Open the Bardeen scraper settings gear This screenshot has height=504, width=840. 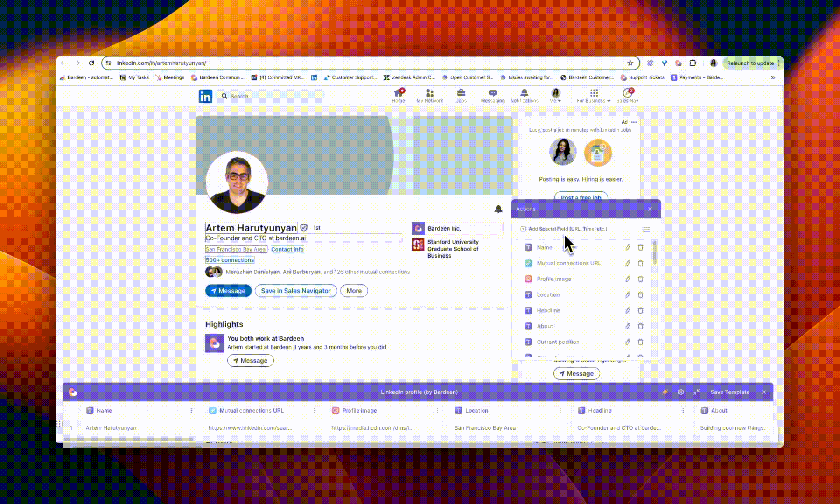[x=681, y=392]
